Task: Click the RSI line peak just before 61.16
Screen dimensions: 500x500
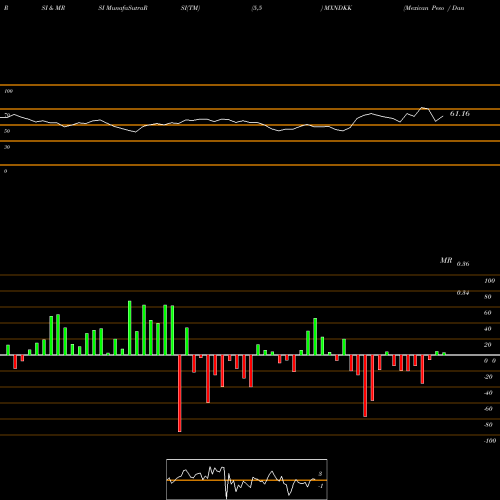Action: coord(423,108)
